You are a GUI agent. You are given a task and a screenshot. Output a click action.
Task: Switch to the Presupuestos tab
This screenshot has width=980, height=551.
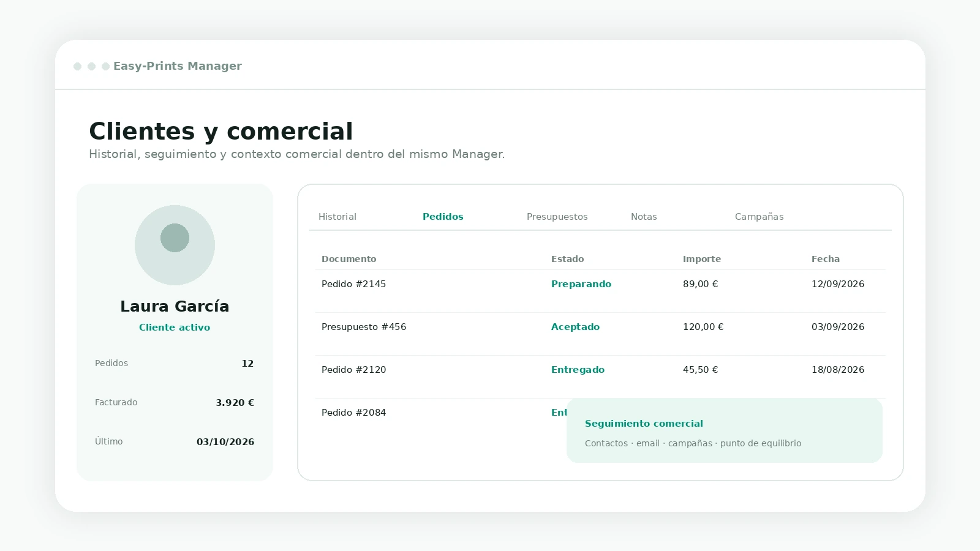(x=557, y=217)
